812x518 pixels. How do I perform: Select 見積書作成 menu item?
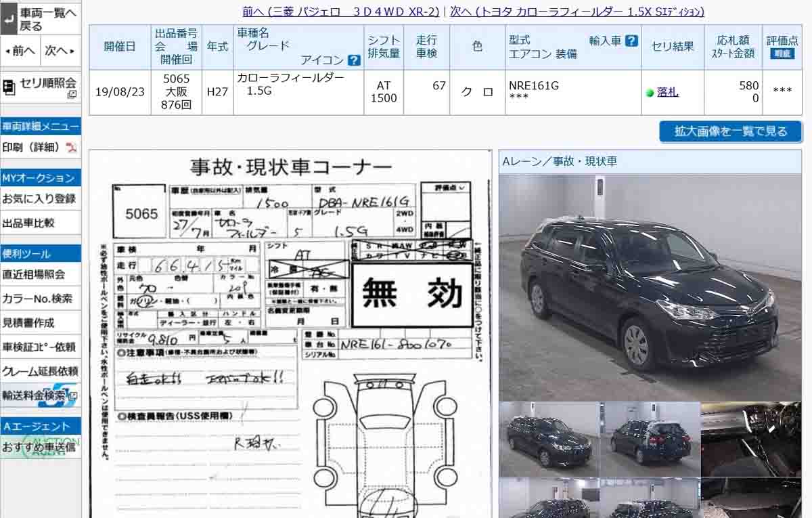coord(41,323)
